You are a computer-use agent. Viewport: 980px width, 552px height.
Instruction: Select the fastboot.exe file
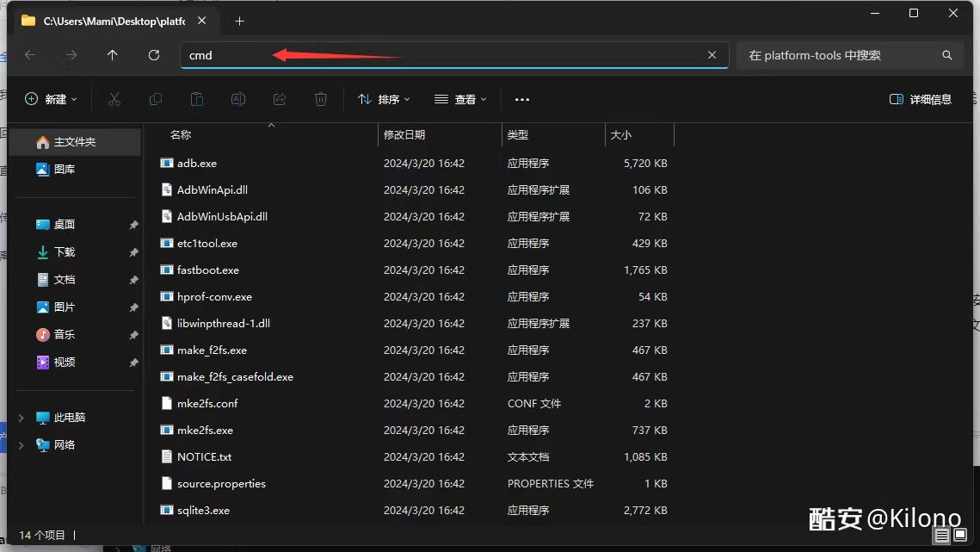208,270
